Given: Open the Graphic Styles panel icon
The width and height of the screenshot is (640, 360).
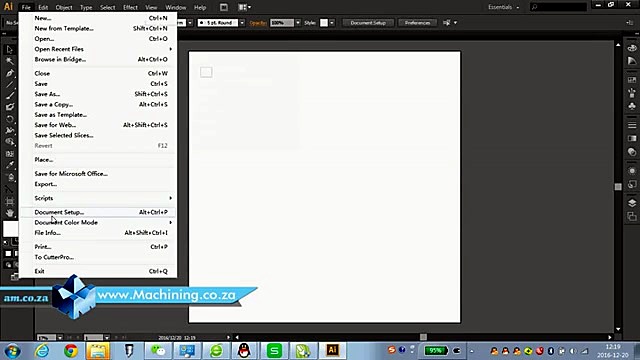Looking at the screenshot, I should coord(632,184).
